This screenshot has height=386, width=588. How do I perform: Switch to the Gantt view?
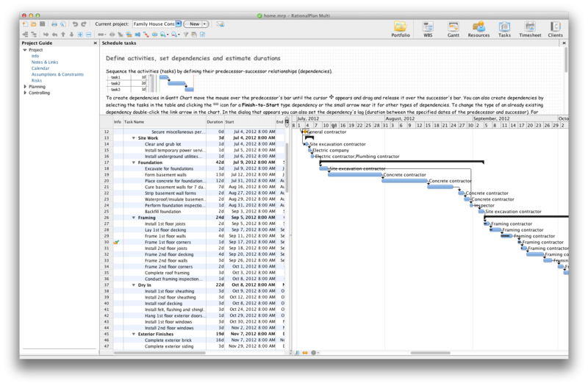pos(453,29)
